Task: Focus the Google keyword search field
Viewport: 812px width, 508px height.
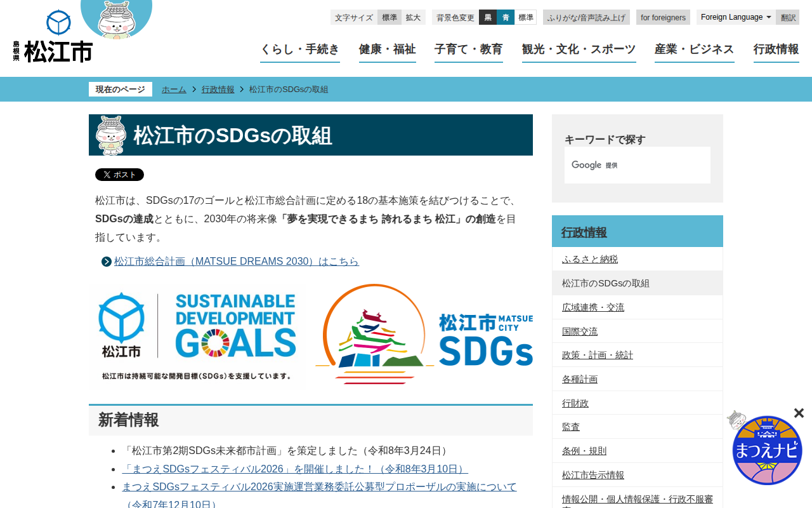Action: coord(638,165)
